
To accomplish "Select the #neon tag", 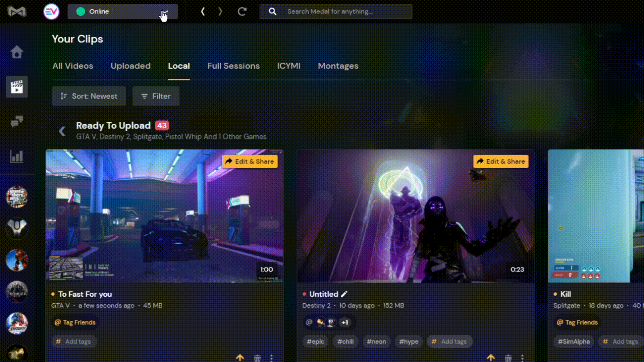I will coord(376,342).
